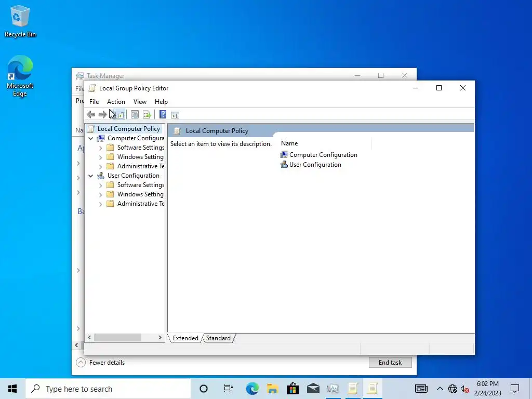Launch Microsoft Edge from the taskbar

coord(252,389)
